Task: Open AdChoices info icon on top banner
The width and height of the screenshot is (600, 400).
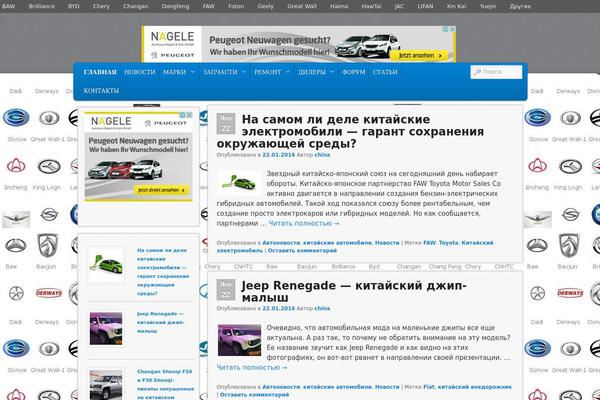Action: click(x=446, y=29)
